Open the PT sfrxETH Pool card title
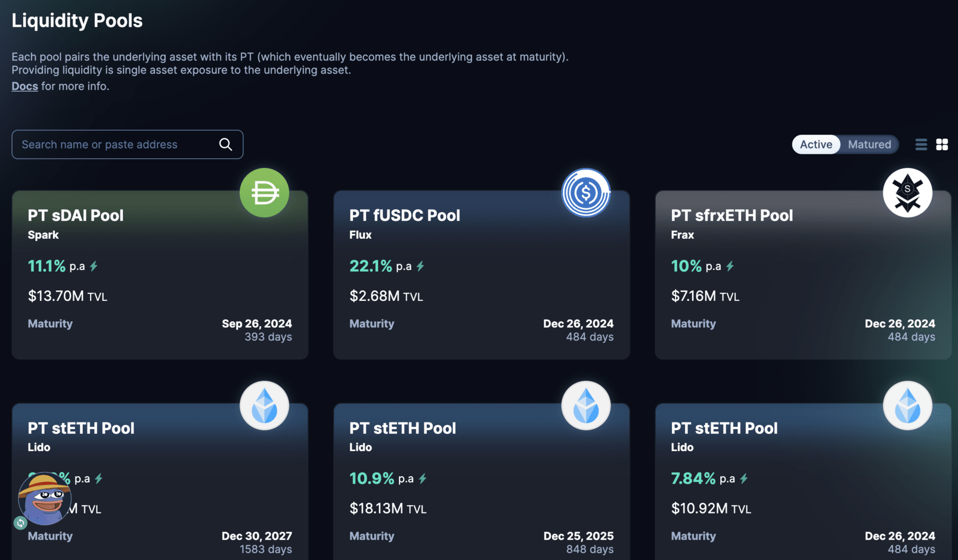The height and width of the screenshot is (560, 958). (732, 215)
